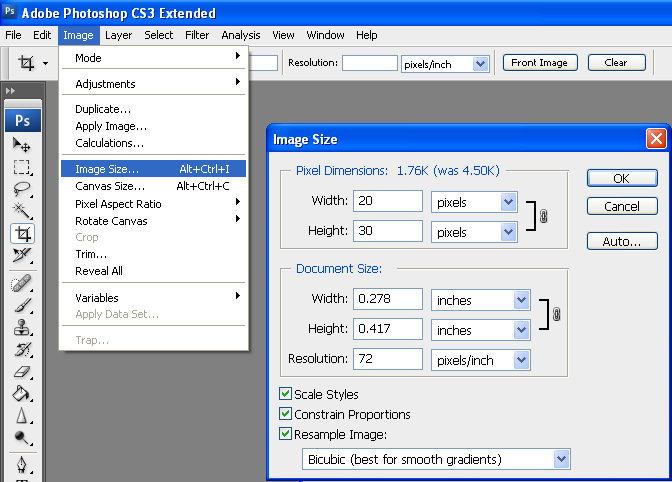This screenshot has width=672, height=482.
Task: Open document Height inches dropdown
Action: tap(521, 330)
